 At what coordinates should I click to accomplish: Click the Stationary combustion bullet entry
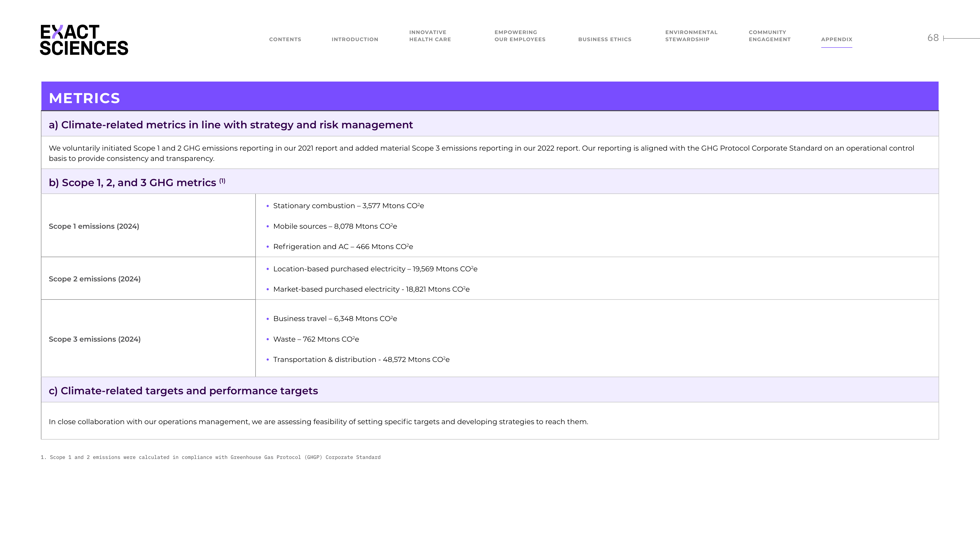pyautogui.click(x=348, y=206)
